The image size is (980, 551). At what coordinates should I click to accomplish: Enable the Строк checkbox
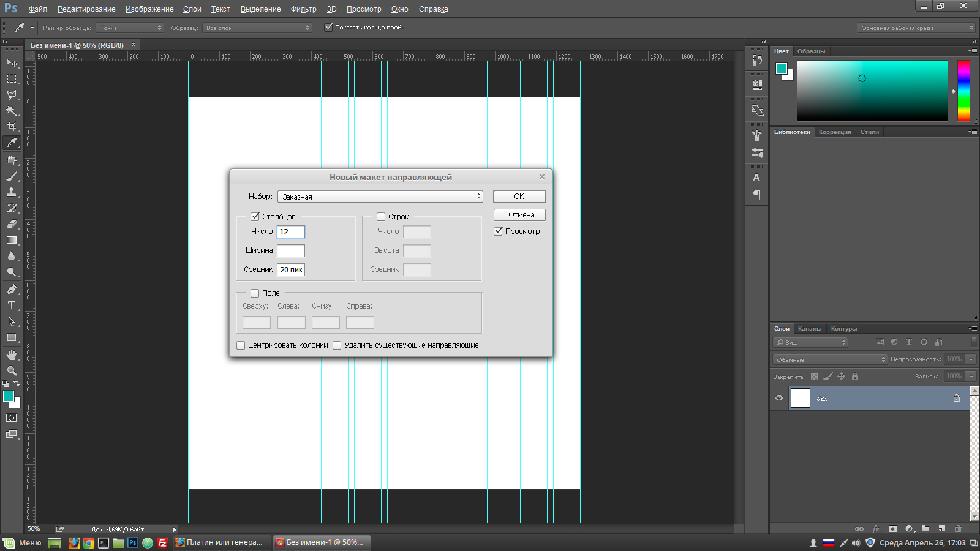tap(381, 216)
